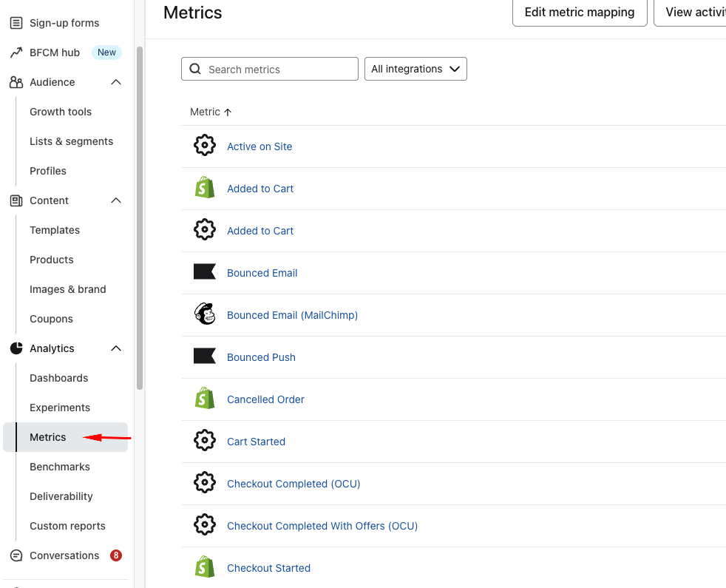
Task: Click the Klaviyo flag icon beside Bounced Push
Action: 205,356
